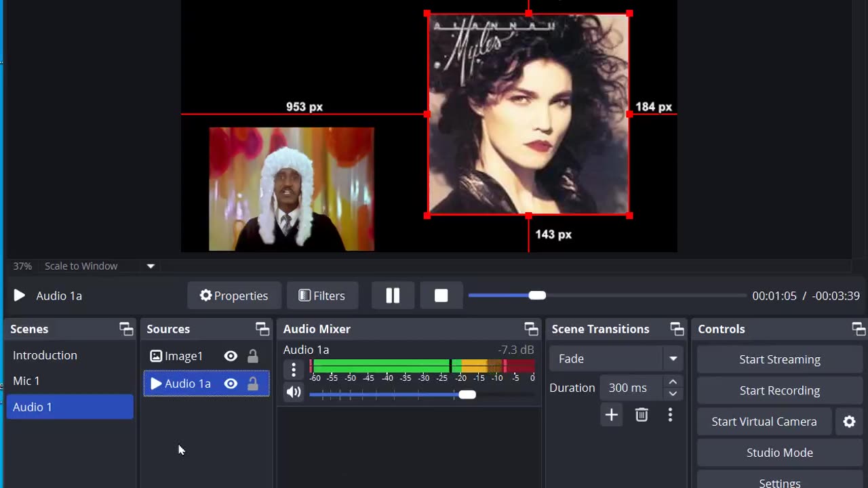Toggle visibility of Audio 1a source
This screenshot has height=488, width=868.
pos(231,384)
